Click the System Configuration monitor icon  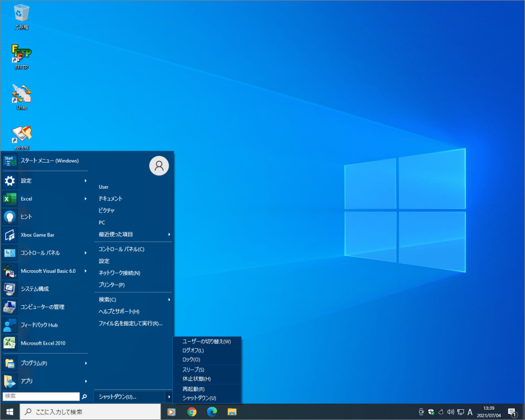coord(10,289)
